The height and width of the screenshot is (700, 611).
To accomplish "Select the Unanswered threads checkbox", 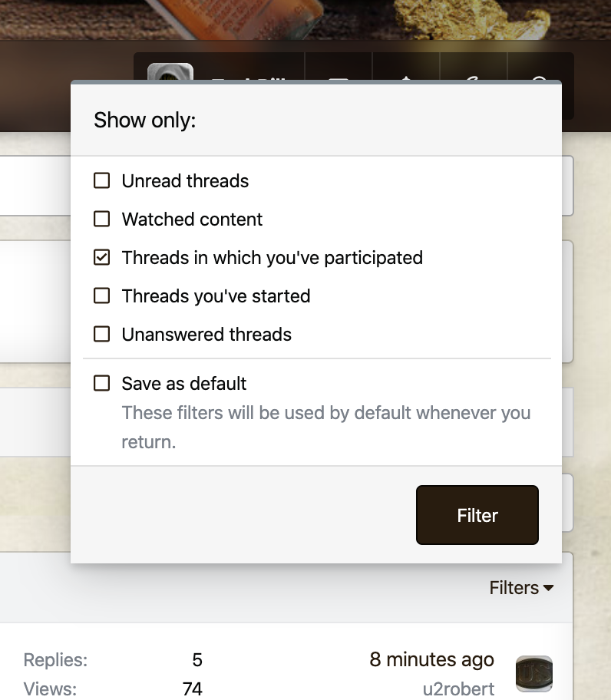I will tap(101, 335).
